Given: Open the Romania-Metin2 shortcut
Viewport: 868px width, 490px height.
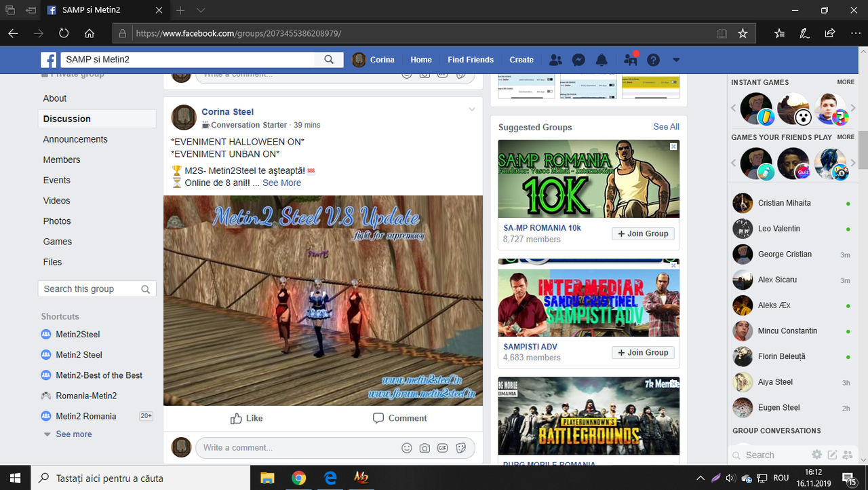Looking at the screenshot, I should (x=86, y=396).
